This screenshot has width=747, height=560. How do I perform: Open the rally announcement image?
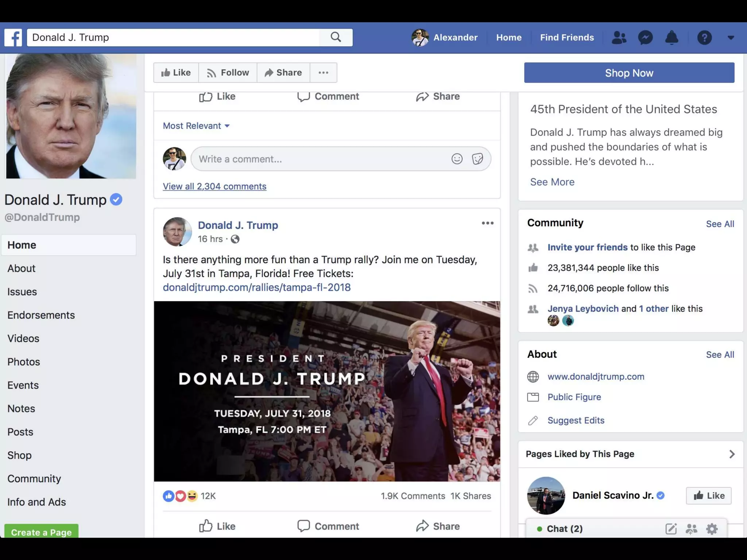click(x=327, y=391)
